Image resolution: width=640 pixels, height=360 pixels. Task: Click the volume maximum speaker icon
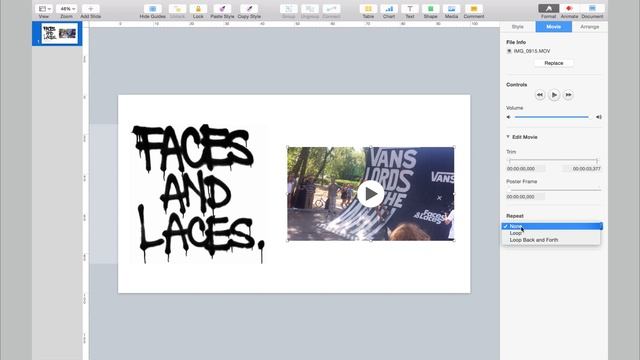598,117
